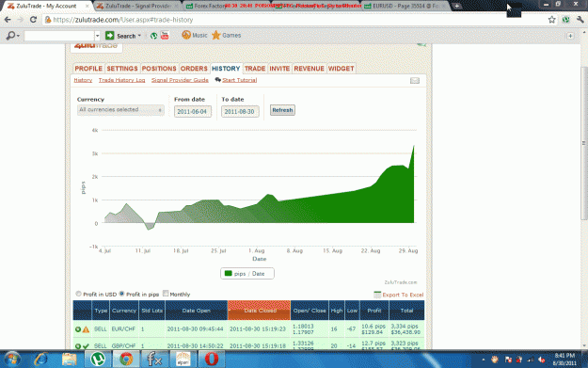
Task: Open Signal Provider Guide link
Action: pos(180,80)
